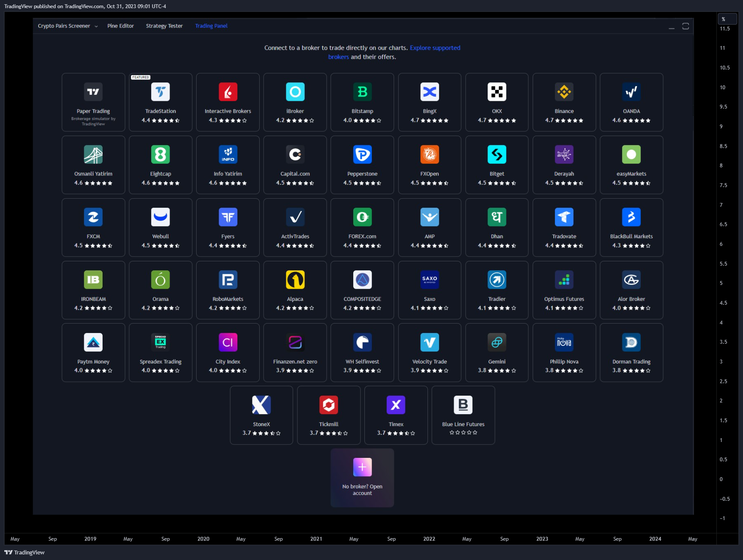Select the Paper Trading broker icon
Image resolution: width=743 pixels, height=560 pixels.
[x=93, y=92]
